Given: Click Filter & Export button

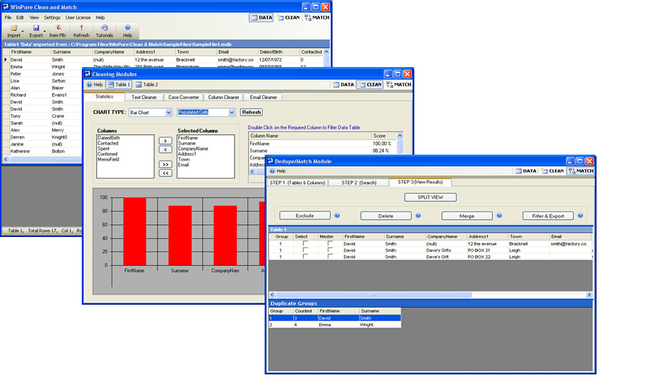Looking at the screenshot, I should tap(548, 216).
